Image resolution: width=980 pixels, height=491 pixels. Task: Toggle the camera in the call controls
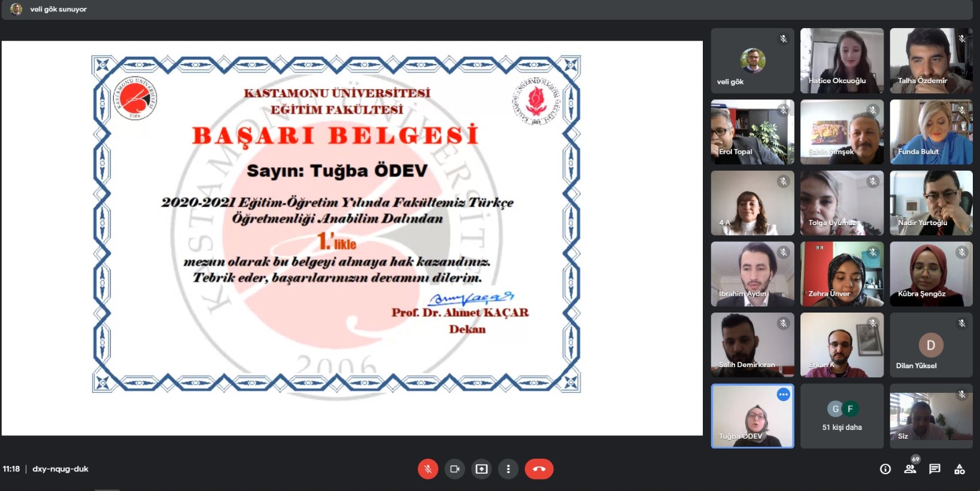point(455,469)
